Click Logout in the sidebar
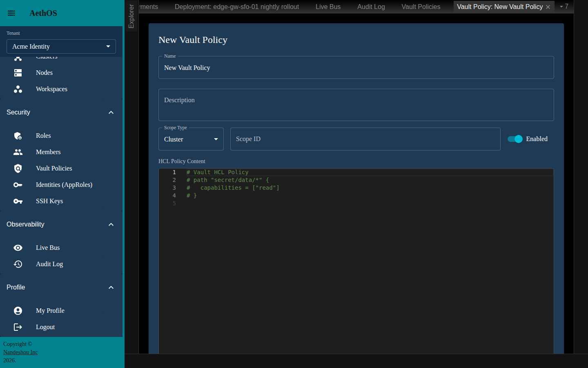 pyautogui.click(x=61, y=327)
